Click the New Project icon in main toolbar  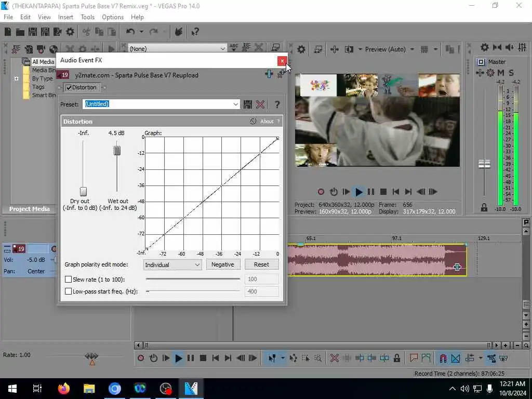(8, 32)
